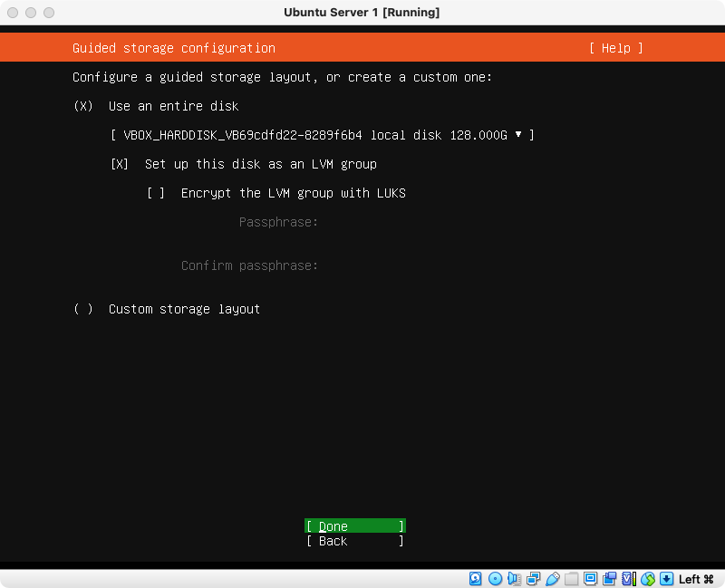This screenshot has width=725, height=588.
Task: Select the Use an entire disk option
Action: tap(83, 106)
